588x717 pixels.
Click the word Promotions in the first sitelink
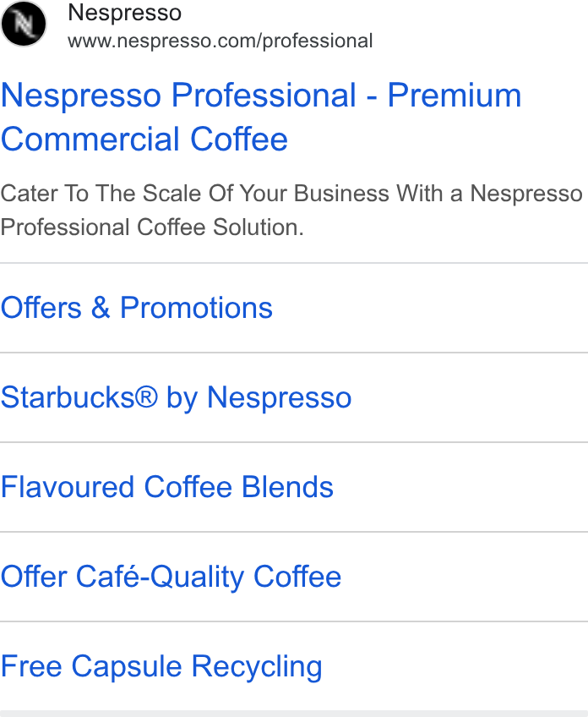point(196,307)
